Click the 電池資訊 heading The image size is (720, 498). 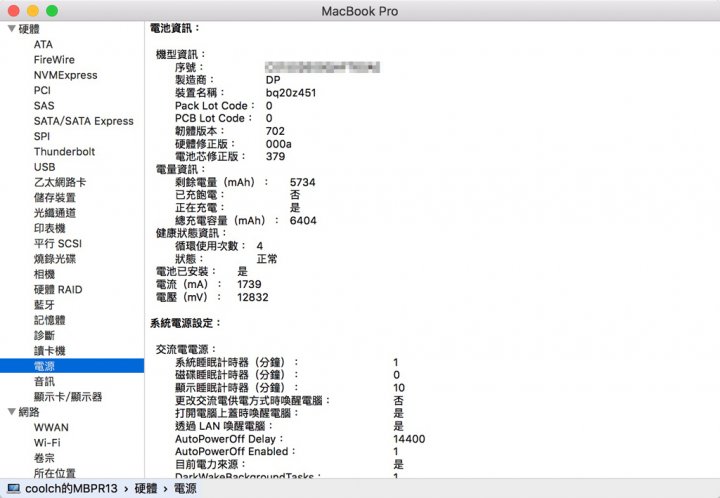pos(175,28)
